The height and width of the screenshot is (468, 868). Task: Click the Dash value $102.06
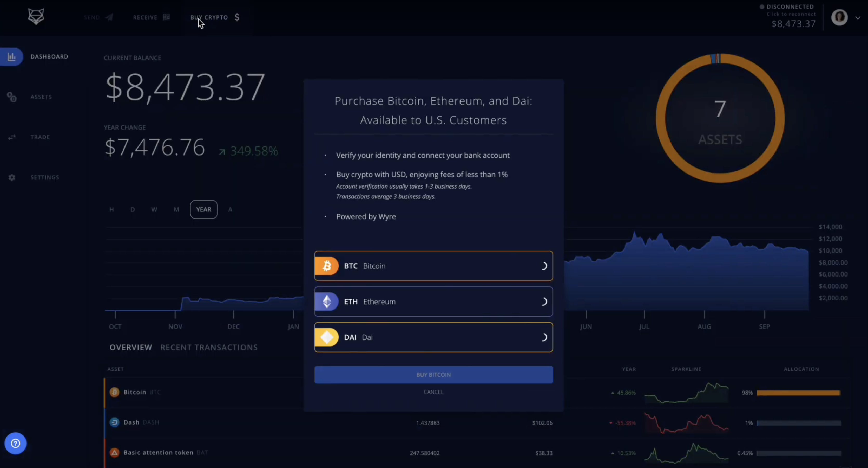click(x=542, y=423)
